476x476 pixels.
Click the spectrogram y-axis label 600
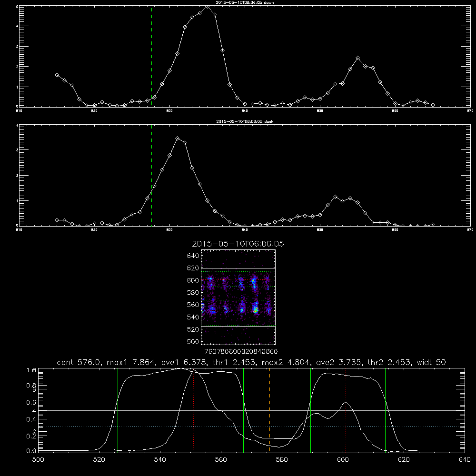coord(193,280)
